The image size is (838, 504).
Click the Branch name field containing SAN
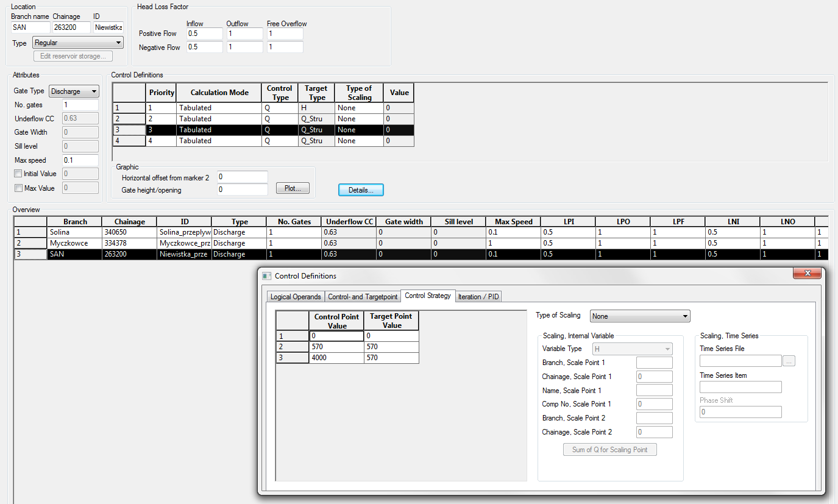[30, 27]
